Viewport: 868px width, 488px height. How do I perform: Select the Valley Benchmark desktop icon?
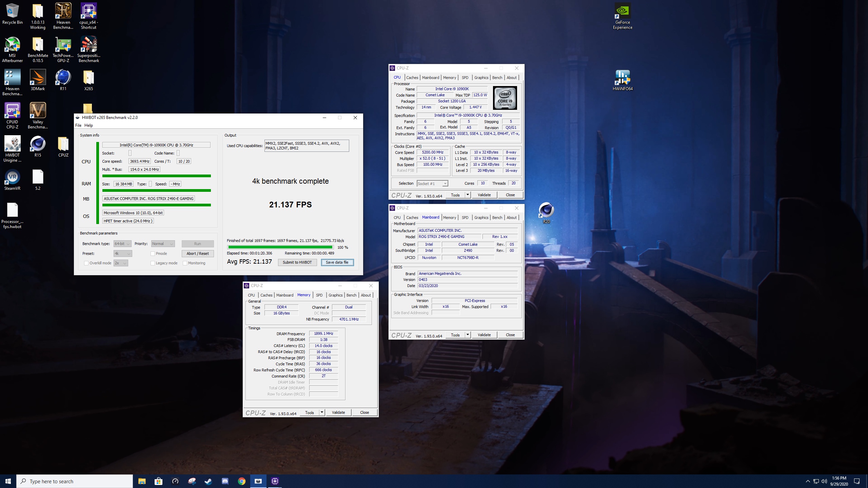tap(38, 116)
